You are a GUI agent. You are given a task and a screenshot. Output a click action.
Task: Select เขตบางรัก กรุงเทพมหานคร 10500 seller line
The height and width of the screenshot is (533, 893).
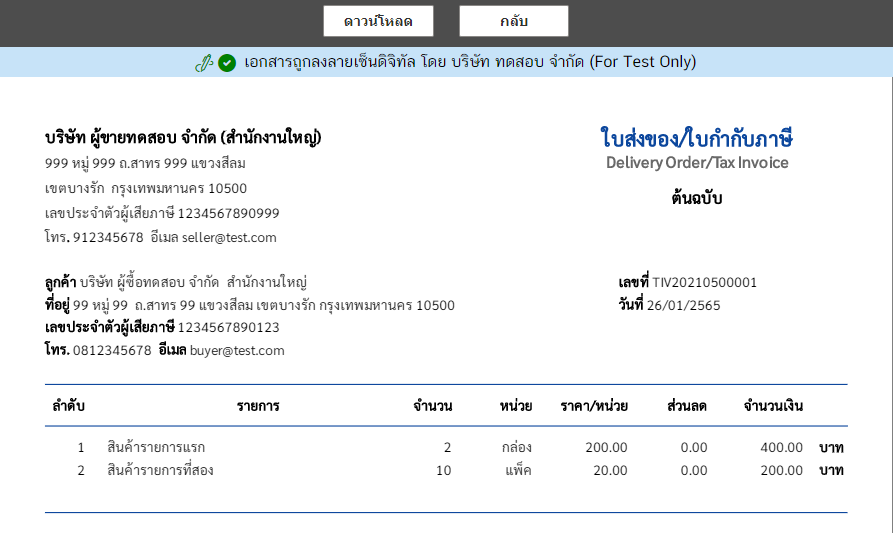146,188
